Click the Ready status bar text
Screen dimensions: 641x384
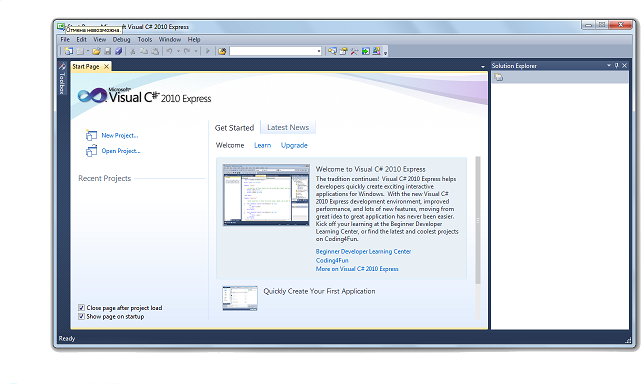tap(67, 338)
